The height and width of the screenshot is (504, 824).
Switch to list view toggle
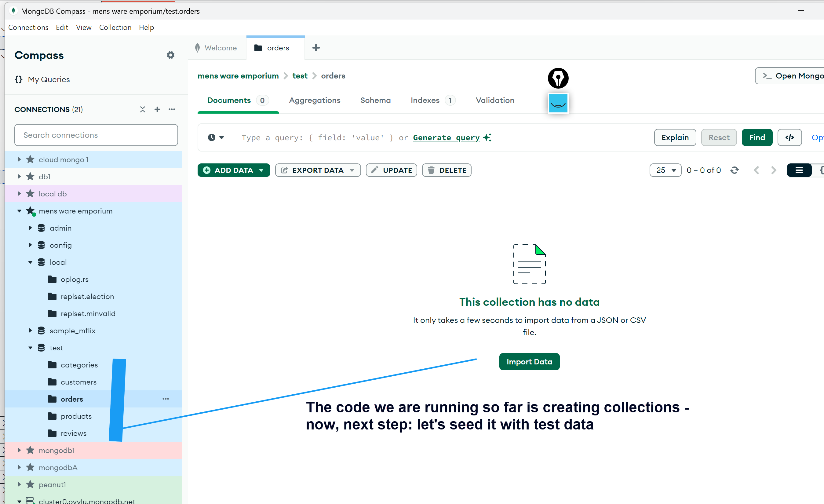click(799, 170)
